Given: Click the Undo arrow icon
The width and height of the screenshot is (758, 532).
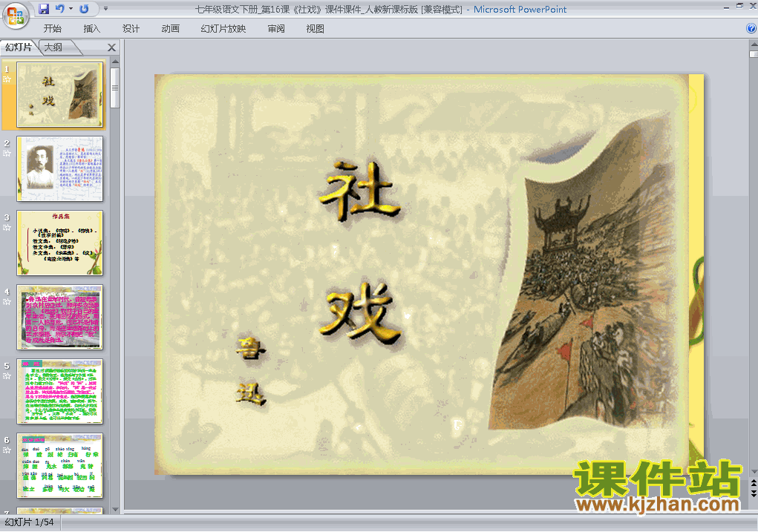Looking at the screenshot, I should 60,9.
